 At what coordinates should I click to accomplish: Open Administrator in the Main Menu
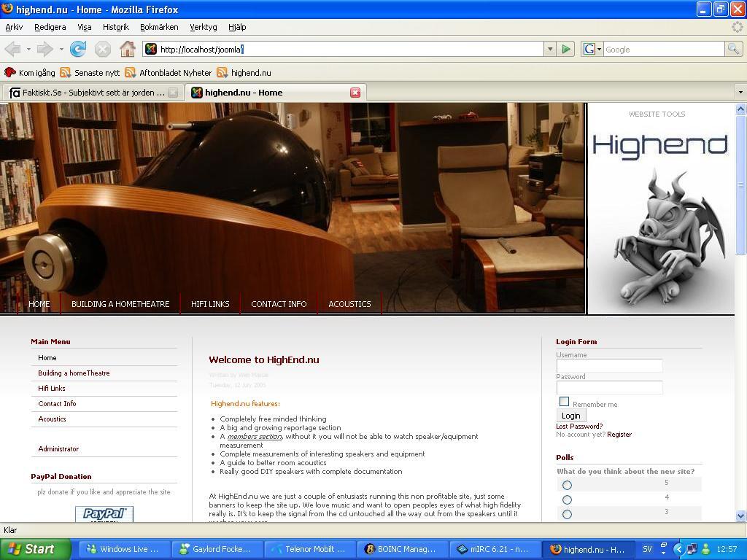58,448
